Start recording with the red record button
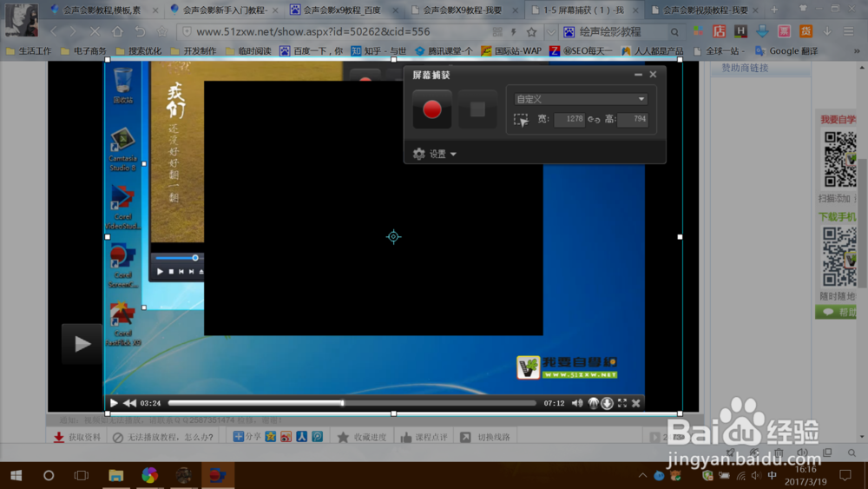The height and width of the screenshot is (489, 868). [x=431, y=109]
